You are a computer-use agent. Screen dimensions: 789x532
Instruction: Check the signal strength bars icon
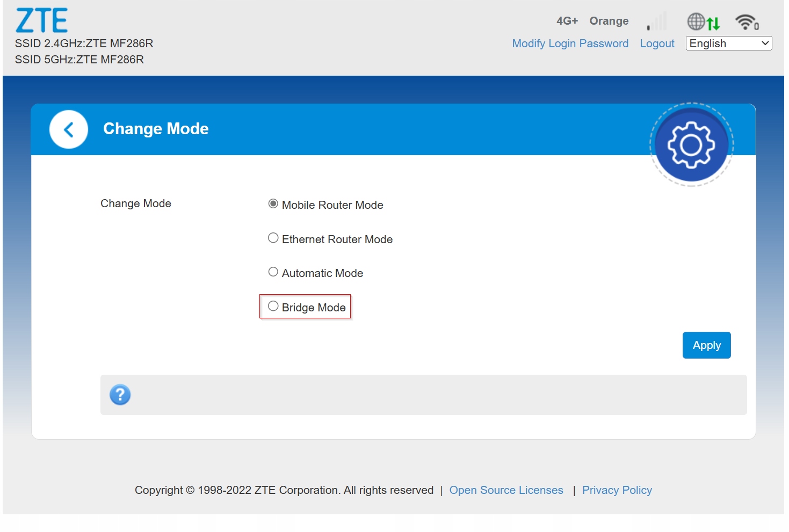657,21
